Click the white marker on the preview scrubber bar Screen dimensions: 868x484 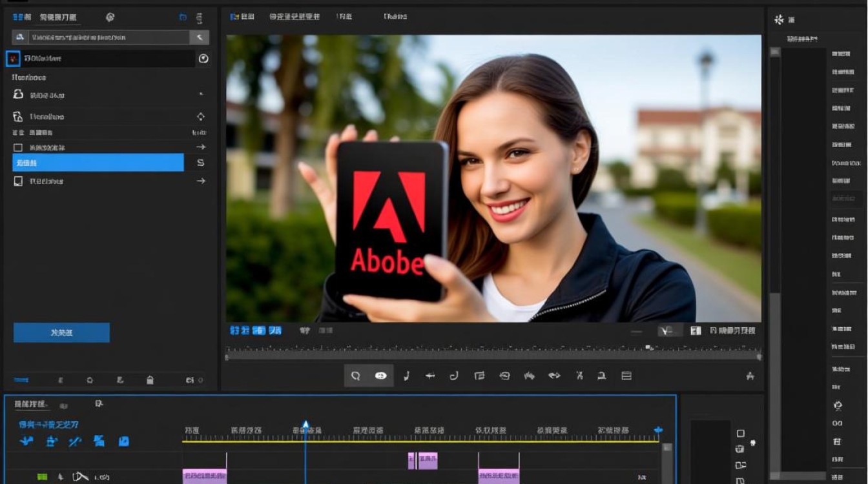[x=649, y=348]
